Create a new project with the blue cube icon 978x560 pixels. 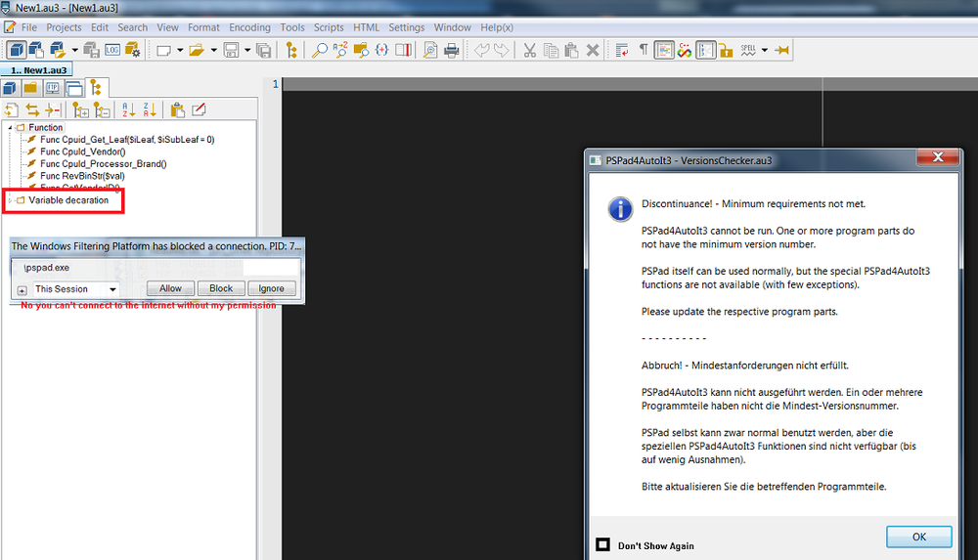[17, 50]
